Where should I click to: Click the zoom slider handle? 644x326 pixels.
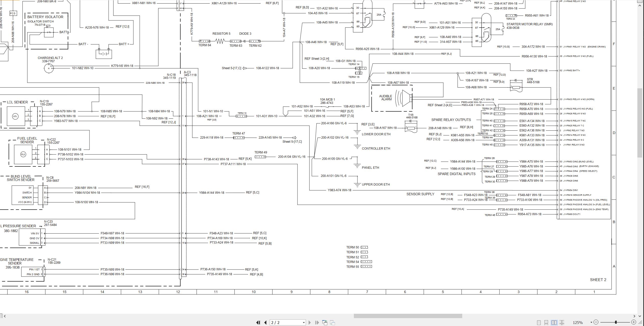point(616,322)
